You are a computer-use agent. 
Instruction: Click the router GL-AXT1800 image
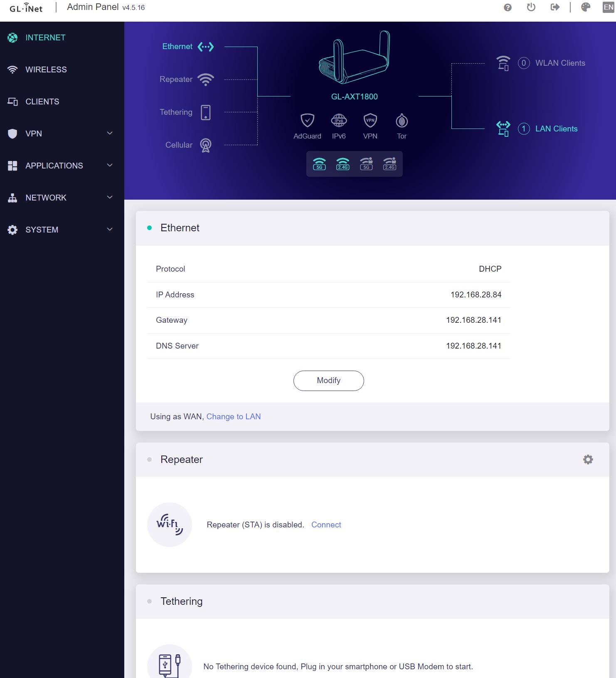[x=354, y=57]
